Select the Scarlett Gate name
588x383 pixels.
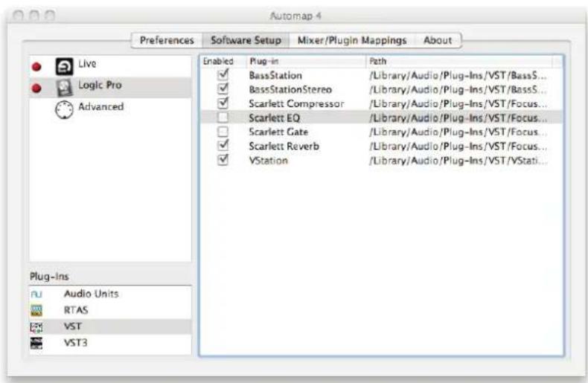[278, 132]
